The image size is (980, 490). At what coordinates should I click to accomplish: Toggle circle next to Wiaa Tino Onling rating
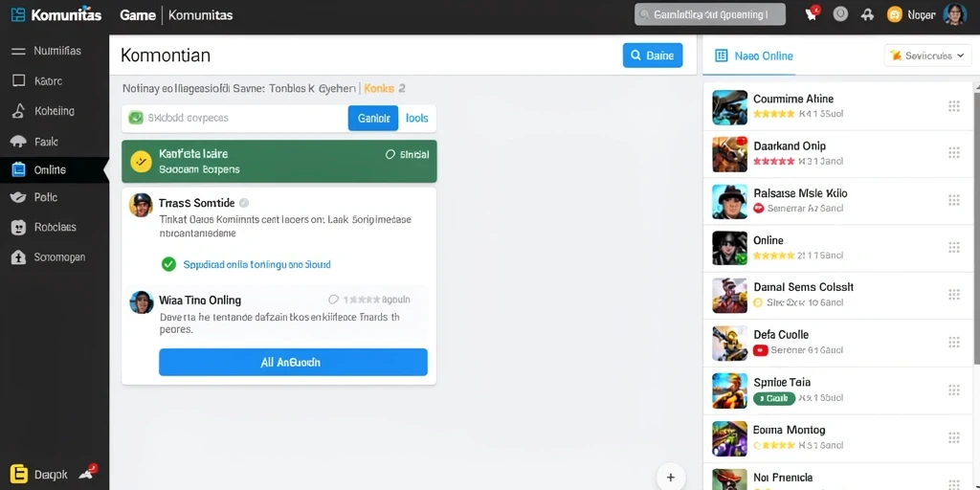tap(333, 300)
